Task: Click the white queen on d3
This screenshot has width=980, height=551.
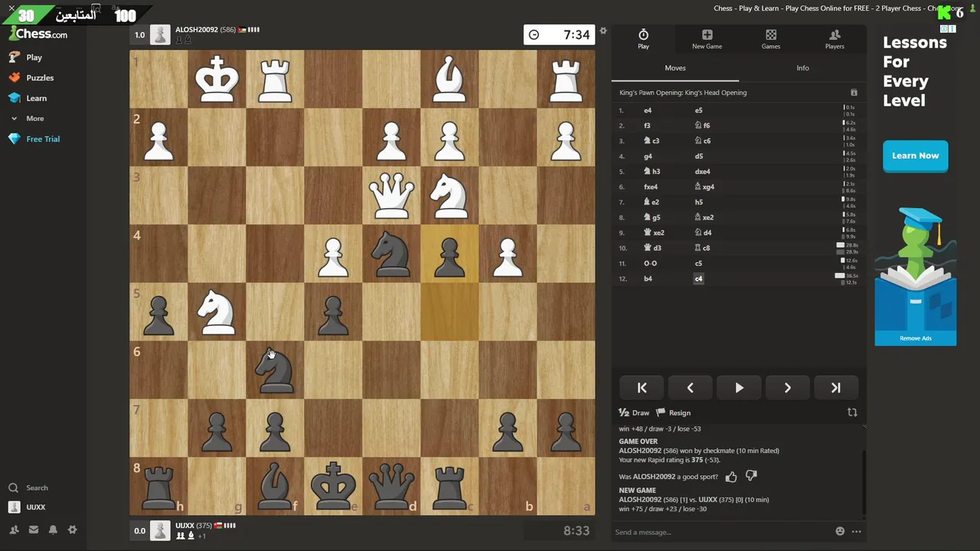Action: point(391,195)
